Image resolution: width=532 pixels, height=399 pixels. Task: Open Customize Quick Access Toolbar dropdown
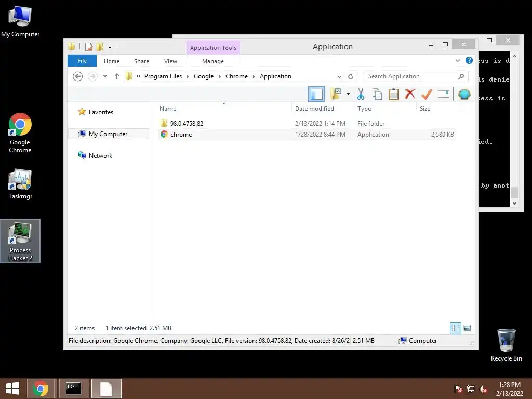(x=110, y=47)
